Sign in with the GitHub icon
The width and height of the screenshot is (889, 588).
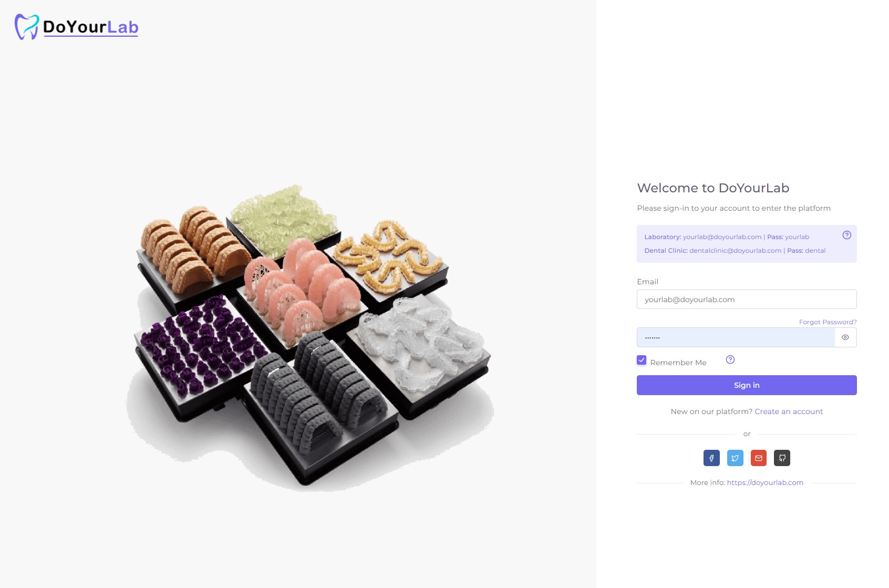782,458
